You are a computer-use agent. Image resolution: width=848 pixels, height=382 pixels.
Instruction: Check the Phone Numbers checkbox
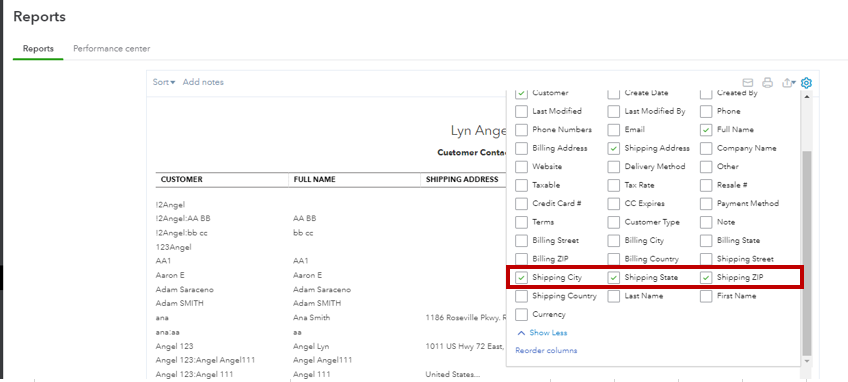coord(521,130)
